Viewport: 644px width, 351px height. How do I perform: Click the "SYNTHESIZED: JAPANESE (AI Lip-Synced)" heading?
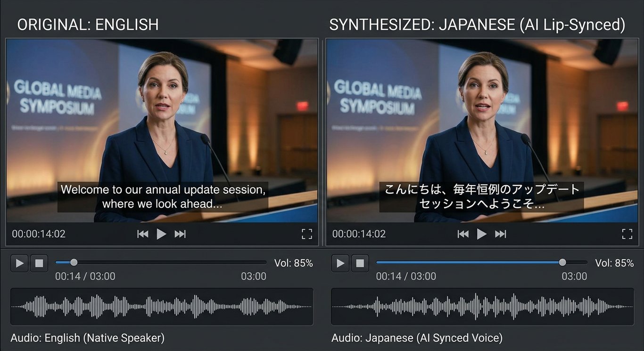point(477,24)
